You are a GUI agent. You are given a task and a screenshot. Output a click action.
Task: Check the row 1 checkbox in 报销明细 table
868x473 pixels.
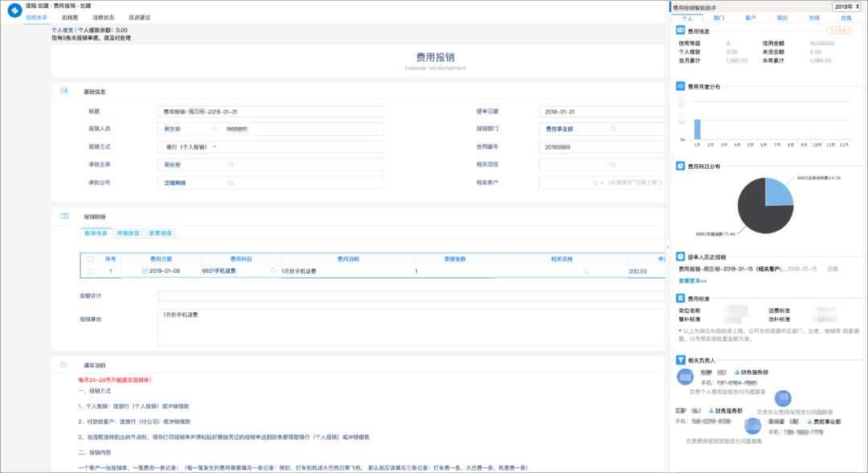point(91,271)
